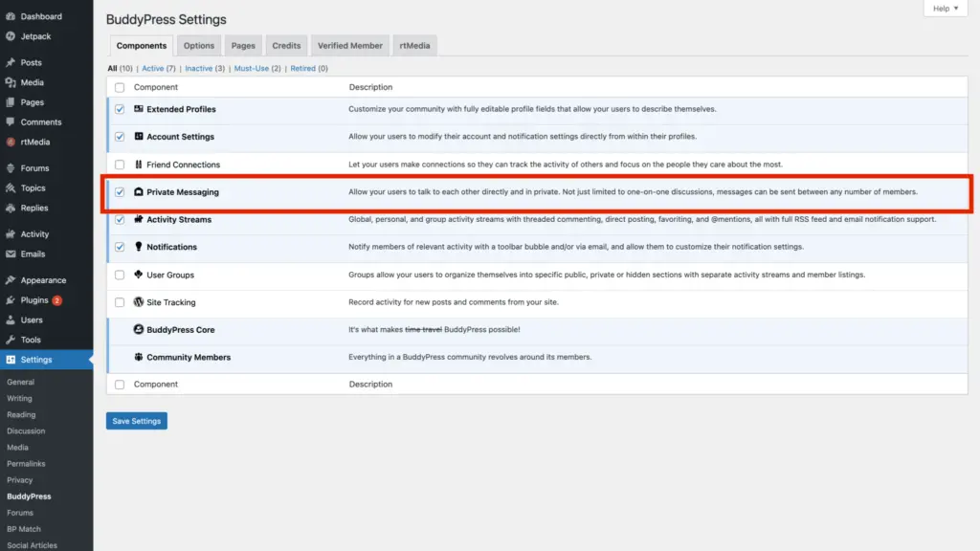Enable the Friend Connections checkbox
980x551 pixels.
pyautogui.click(x=120, y=165)
